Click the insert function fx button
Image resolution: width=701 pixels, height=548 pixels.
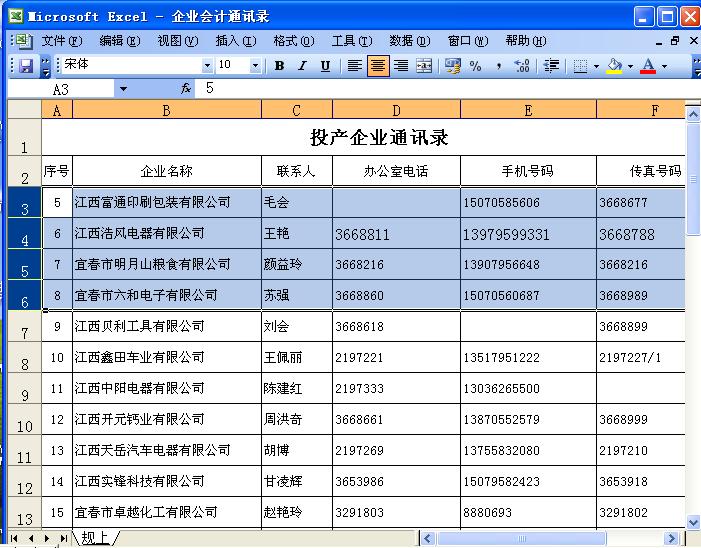coord(186,88)
